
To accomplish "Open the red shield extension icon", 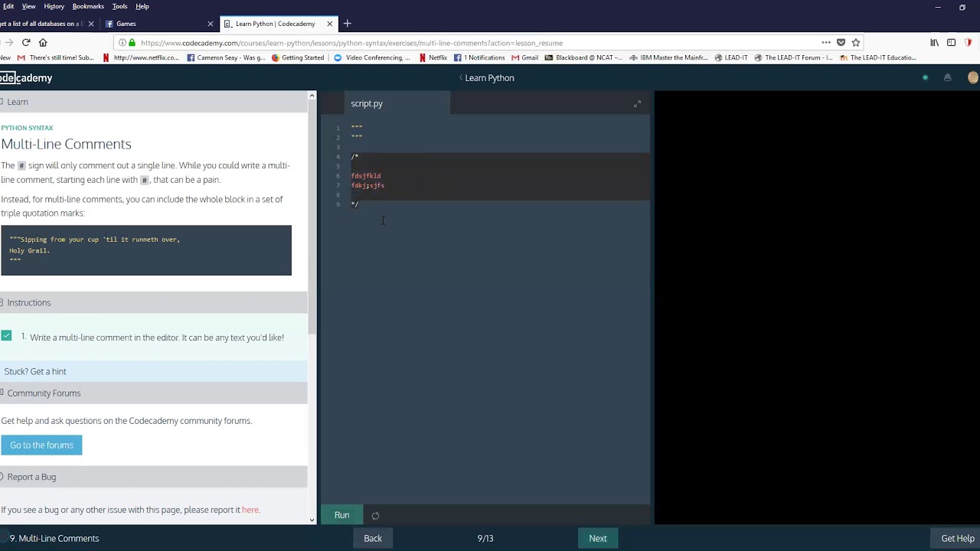I will tap(969, 43).
